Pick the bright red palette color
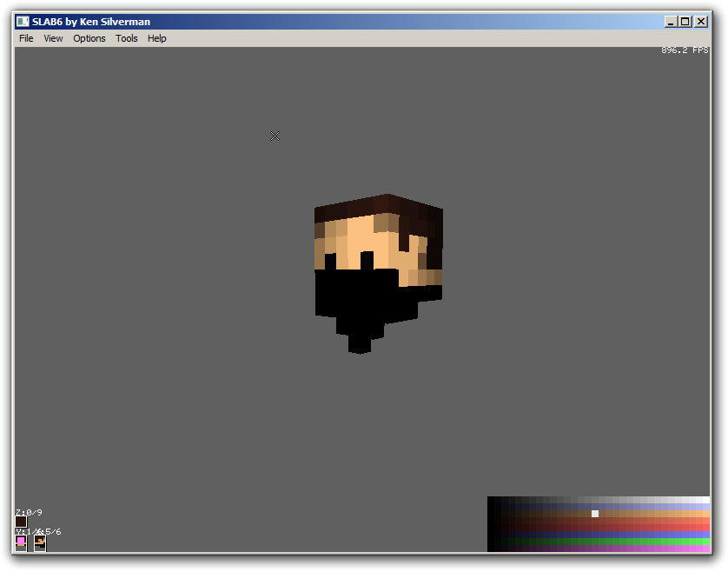 click(706, 528)
